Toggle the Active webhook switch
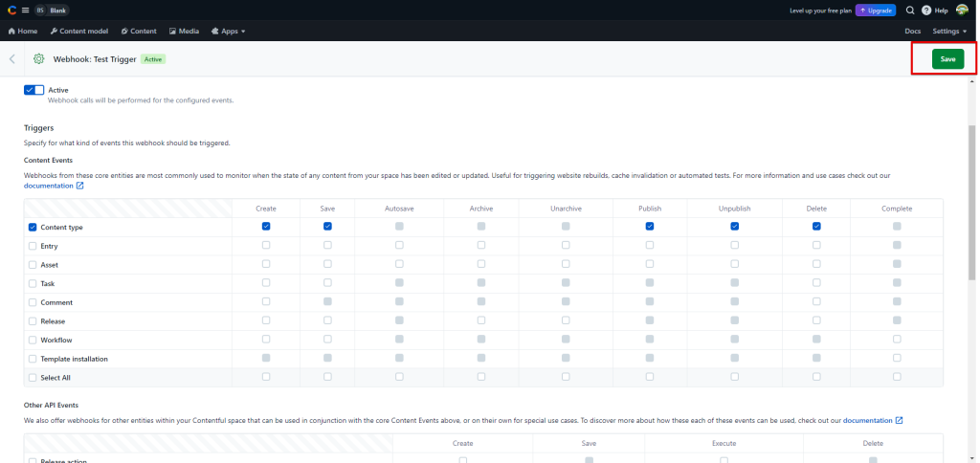980x463 pixels. (34, 90)
